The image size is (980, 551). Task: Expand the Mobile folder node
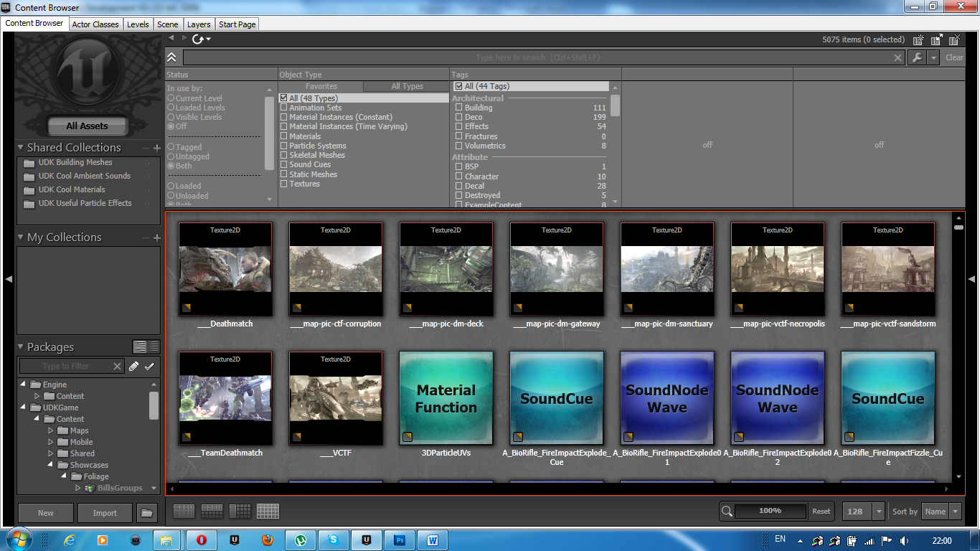pyautogui.click(x=51, y=442)
